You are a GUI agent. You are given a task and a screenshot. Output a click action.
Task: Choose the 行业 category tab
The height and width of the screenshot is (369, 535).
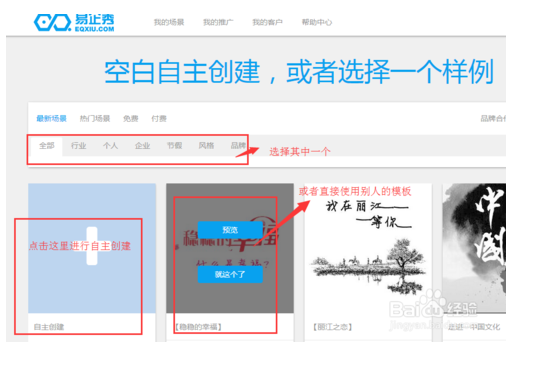78,146
